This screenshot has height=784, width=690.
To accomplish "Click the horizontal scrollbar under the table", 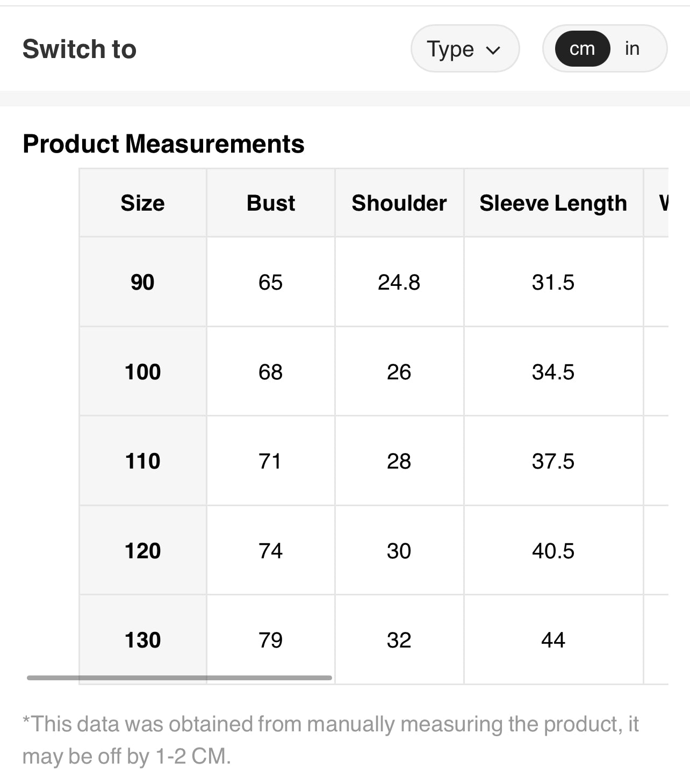I will [x=179, y=678].
